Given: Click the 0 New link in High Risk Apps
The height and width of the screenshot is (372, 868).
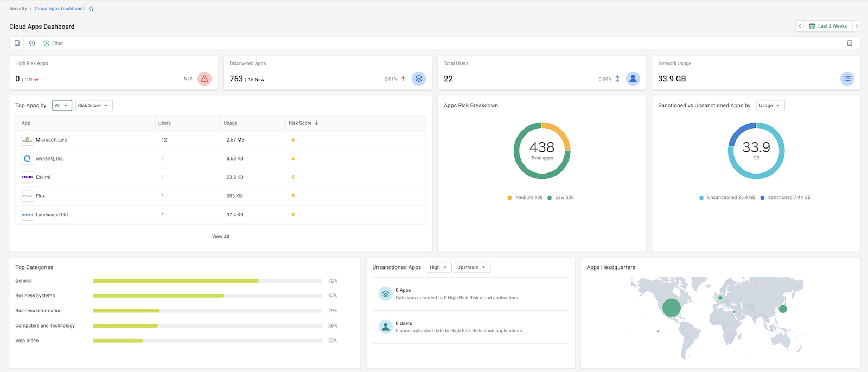Looking at the screenshot, I should coord(31,80).
